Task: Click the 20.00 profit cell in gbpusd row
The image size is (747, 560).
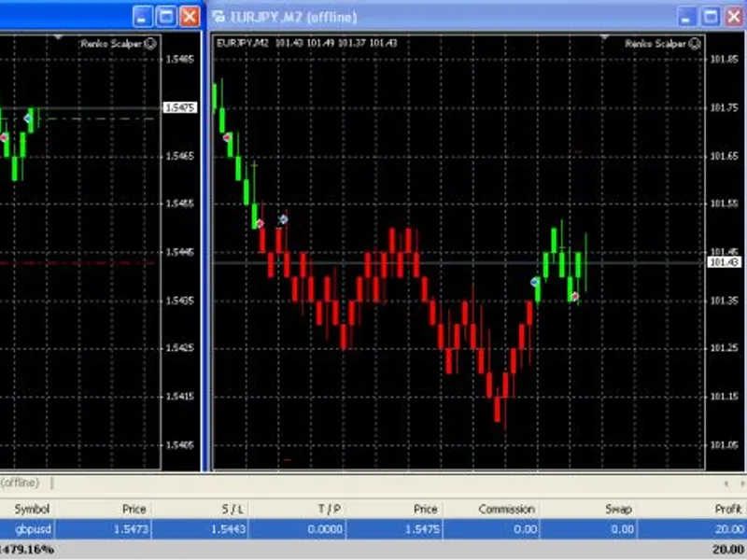Action: coord(729,529)
